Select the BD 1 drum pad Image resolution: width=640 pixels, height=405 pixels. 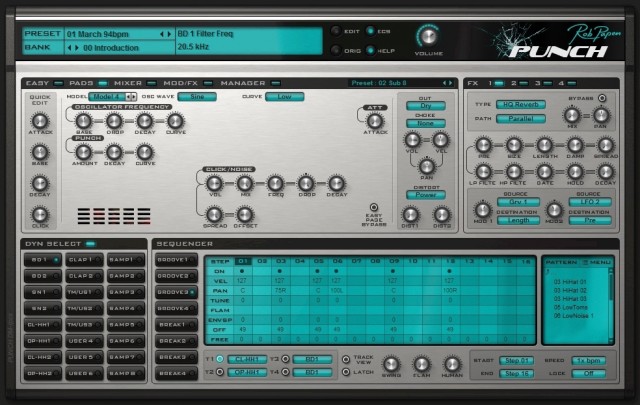[x=41, y=259]
